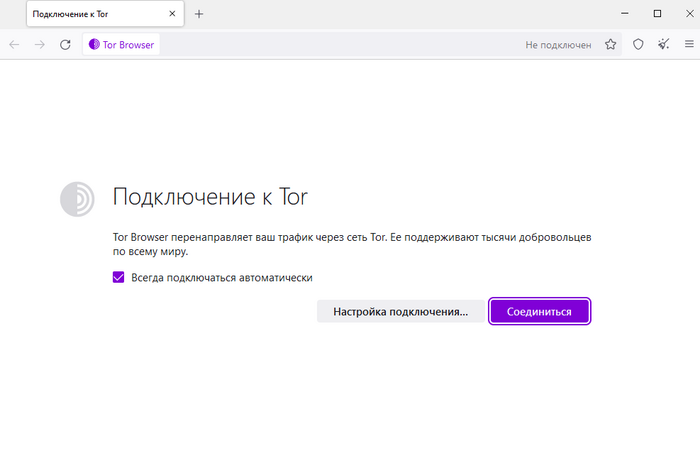Close the browser window
700x471 pixels.
point(689,14)
